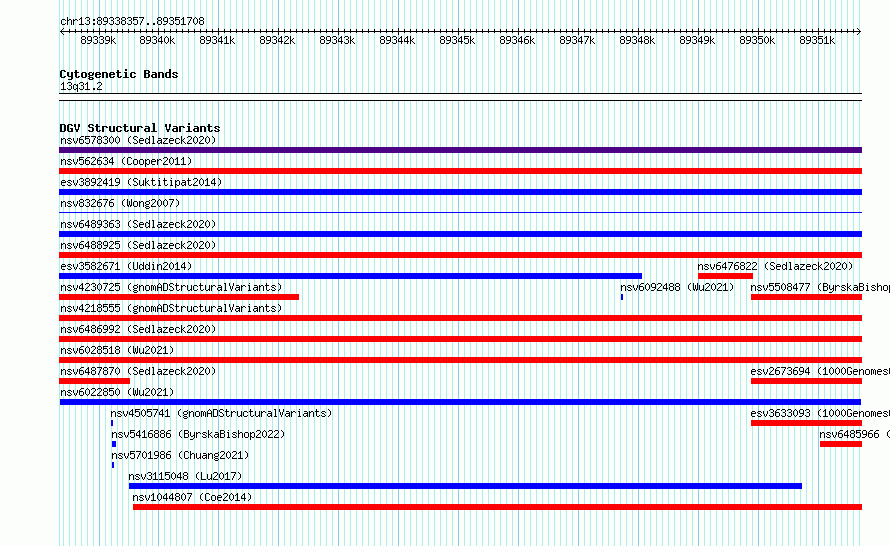The image size is (890, 546).
Task: Click the red nsv1044807 variant bar
Action: click(497, 507)
